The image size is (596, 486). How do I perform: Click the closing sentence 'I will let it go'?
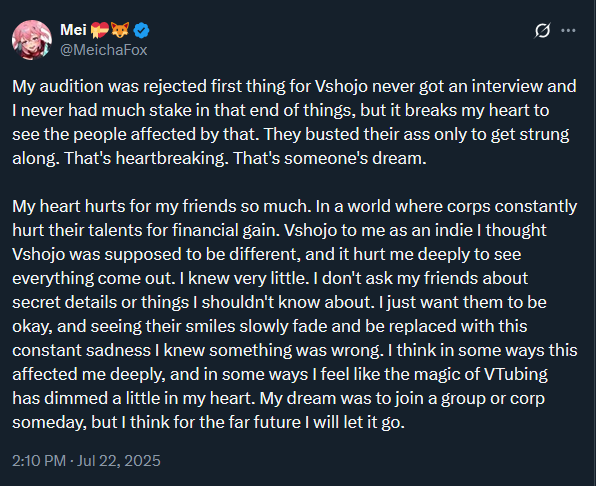click(355, 423)
